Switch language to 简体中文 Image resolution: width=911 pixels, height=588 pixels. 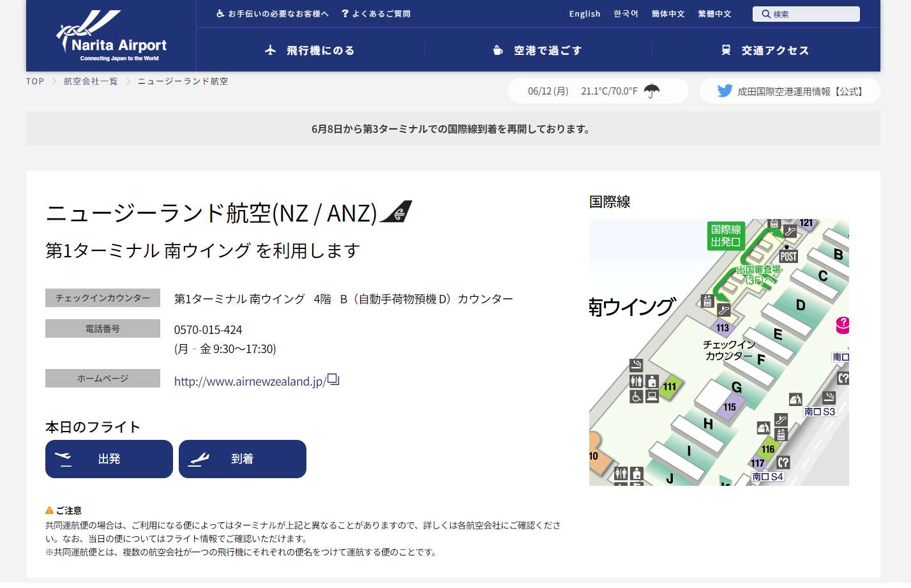point(668,13)
